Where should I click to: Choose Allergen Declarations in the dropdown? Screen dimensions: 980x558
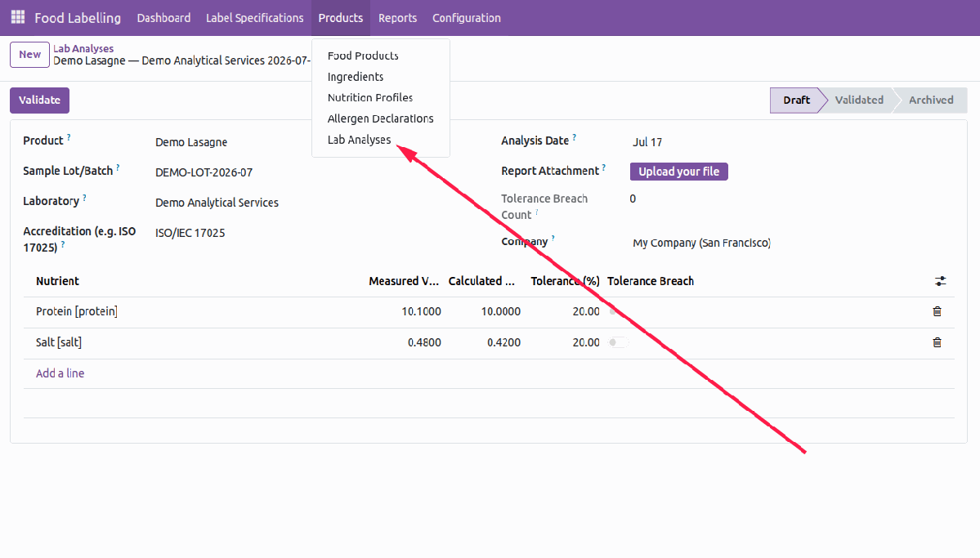click(381, 118)
